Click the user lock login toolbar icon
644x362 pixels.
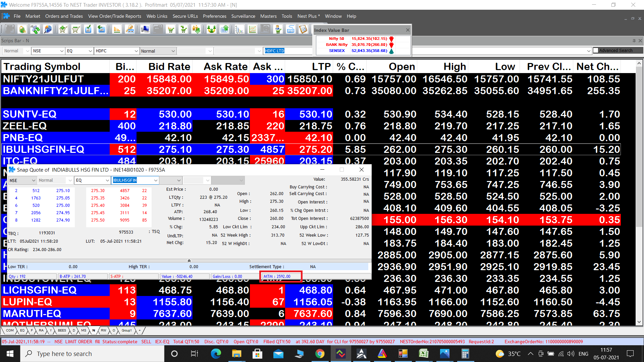click(x=22, y=29)
